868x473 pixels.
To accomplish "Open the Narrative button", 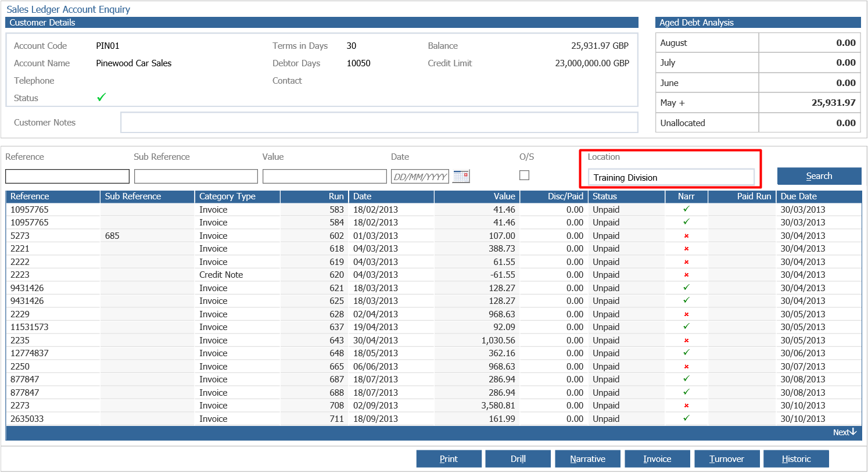I will 587,459.
